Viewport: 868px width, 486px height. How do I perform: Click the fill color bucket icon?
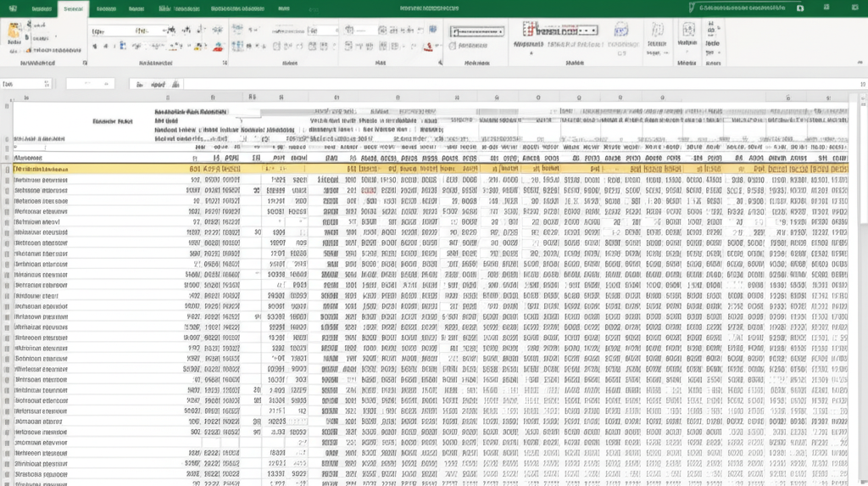pos(197,46)
